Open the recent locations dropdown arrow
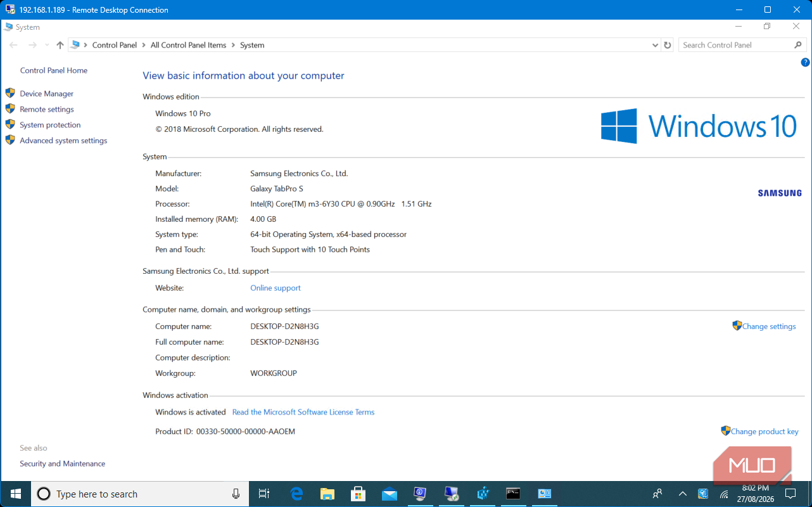Image resolution: width=812 pixels, height=507 pixels. click(47, 45)
